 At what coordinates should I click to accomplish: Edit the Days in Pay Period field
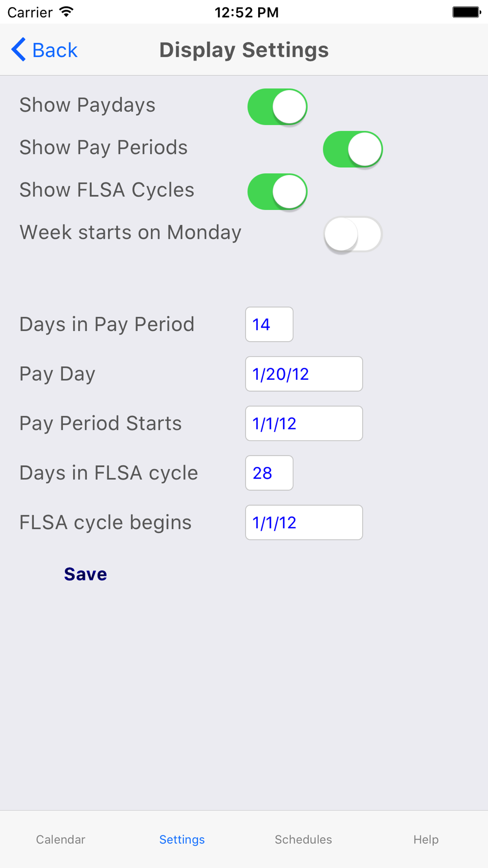click(x=269, y=324)
